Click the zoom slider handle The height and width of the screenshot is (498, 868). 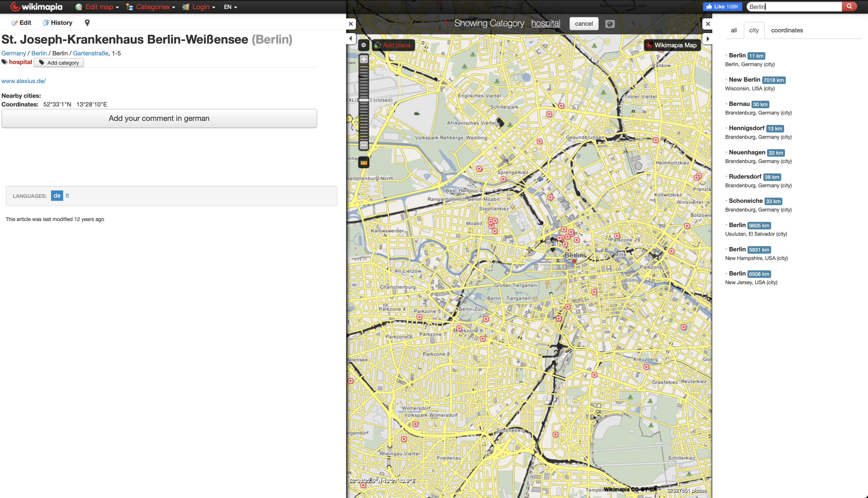point(364,100)
